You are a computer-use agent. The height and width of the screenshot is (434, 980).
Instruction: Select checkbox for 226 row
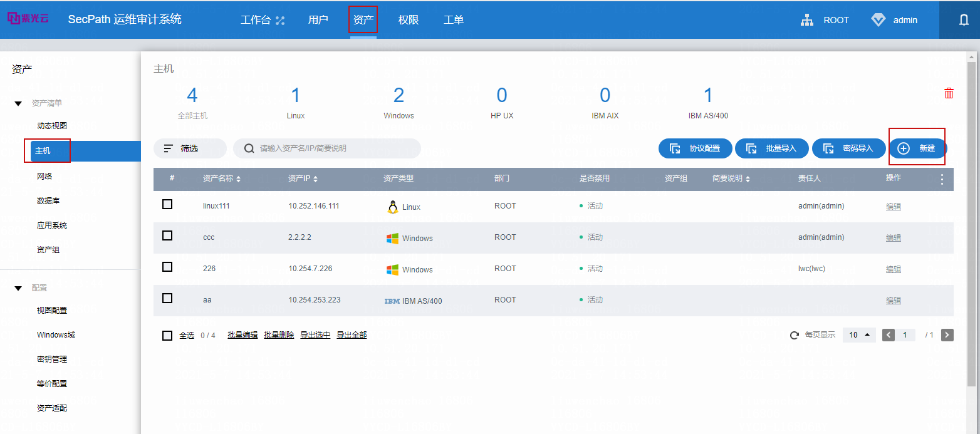(167, 267)
